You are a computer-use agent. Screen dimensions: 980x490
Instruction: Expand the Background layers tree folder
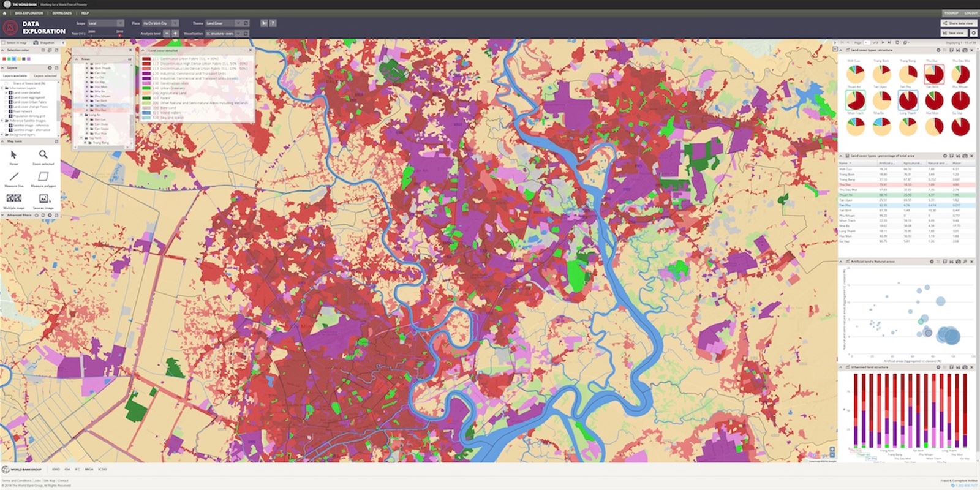coord(2,135)
